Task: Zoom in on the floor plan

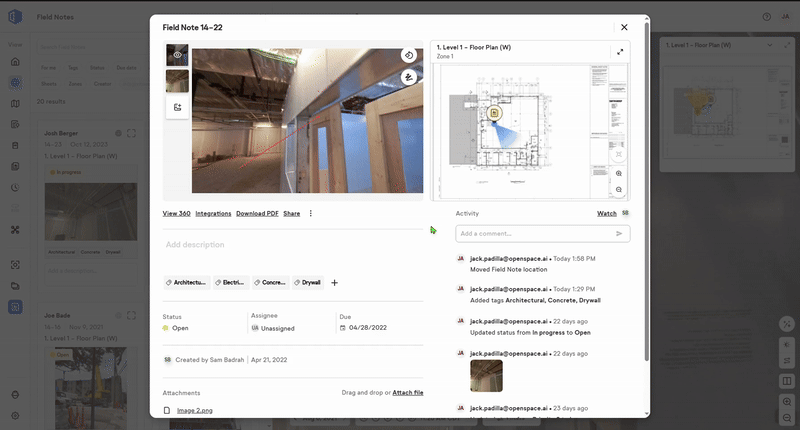Action: point(619,174)
